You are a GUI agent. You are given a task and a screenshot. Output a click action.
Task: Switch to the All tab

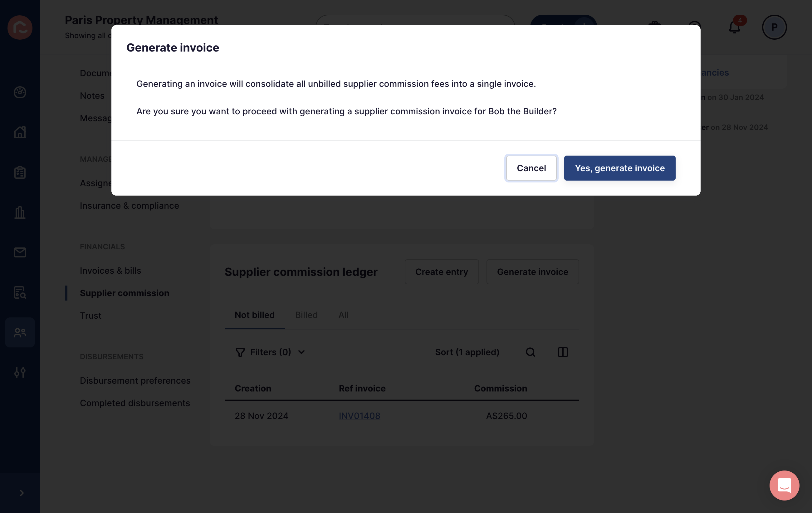(343, 315)
